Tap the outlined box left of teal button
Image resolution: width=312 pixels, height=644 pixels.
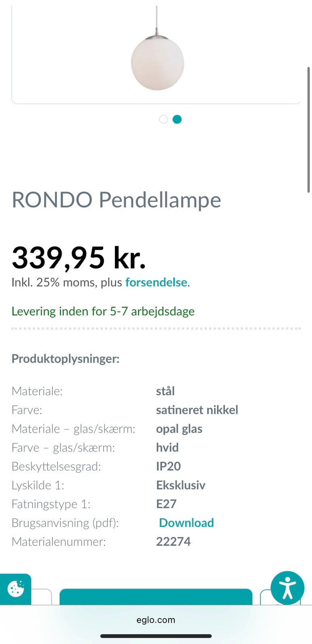[42, 597]
